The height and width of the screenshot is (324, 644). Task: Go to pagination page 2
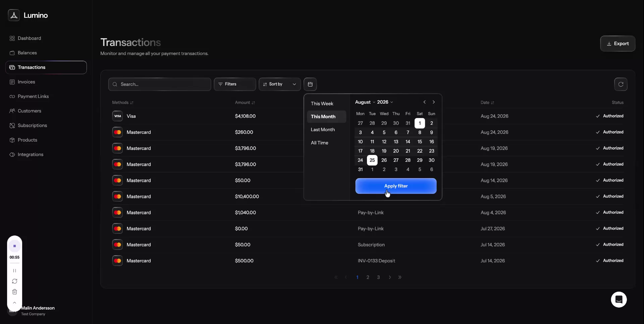pos(368,277)
